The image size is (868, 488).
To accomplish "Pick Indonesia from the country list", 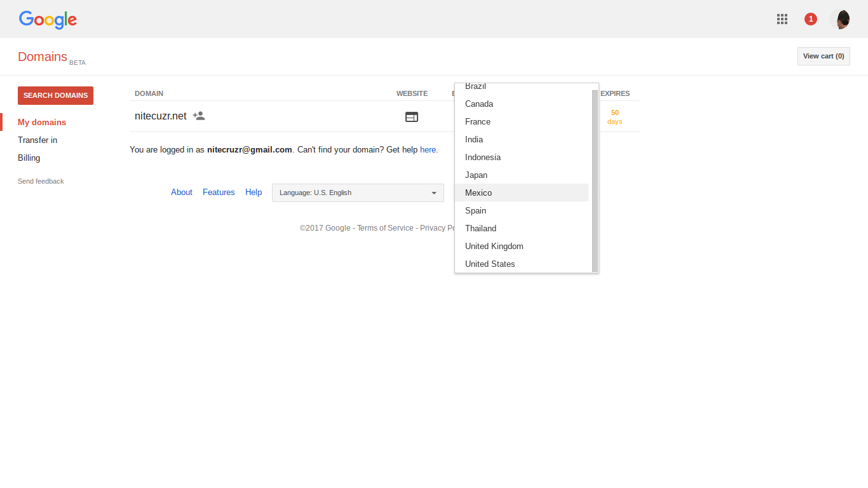I will 522,157.
